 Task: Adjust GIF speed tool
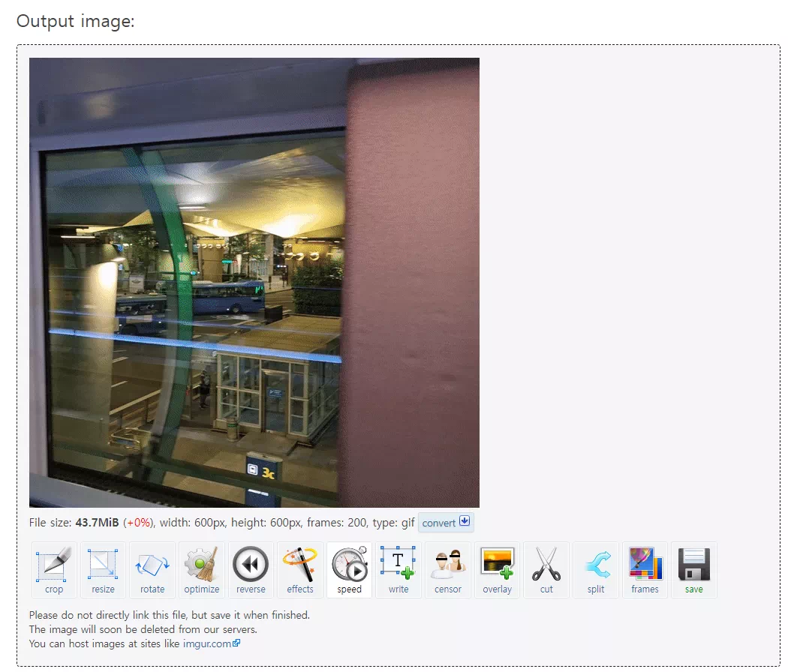tap(349, 570)
